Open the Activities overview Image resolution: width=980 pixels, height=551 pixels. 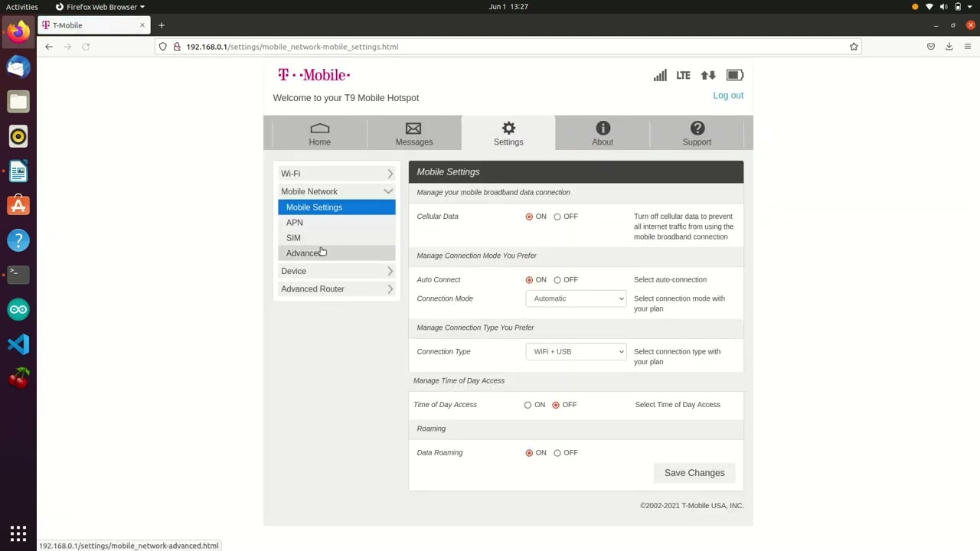[x=21, y=7]
